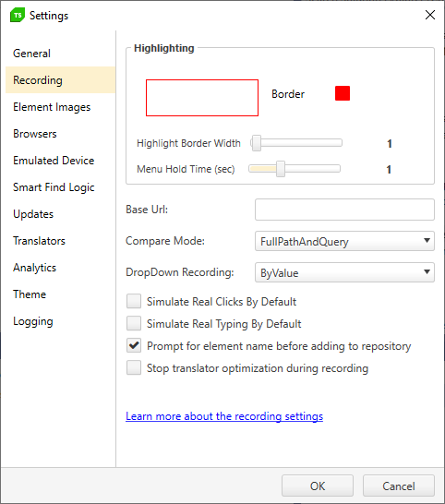This screenshot has height=504, width=445.
Task: Close the Settings dialog window
Action: (x=430, y=15)
